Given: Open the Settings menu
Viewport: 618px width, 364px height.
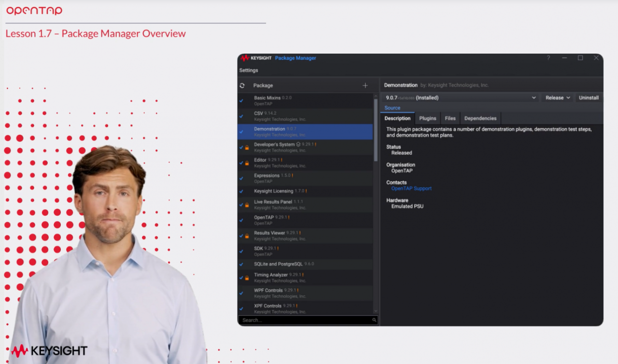Looking at the screenshot, I should coord(249,70).
